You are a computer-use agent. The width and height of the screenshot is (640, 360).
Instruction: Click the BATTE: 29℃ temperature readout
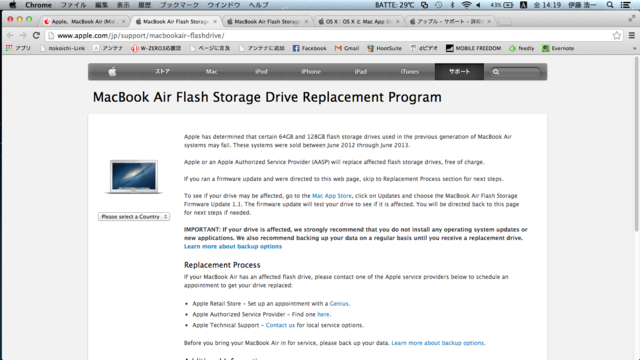point(394,5)
